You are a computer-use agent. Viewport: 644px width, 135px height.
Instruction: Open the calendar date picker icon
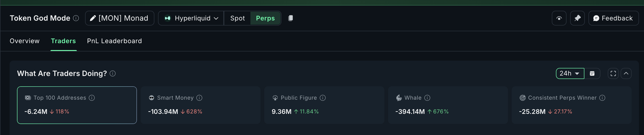point(592,73)
